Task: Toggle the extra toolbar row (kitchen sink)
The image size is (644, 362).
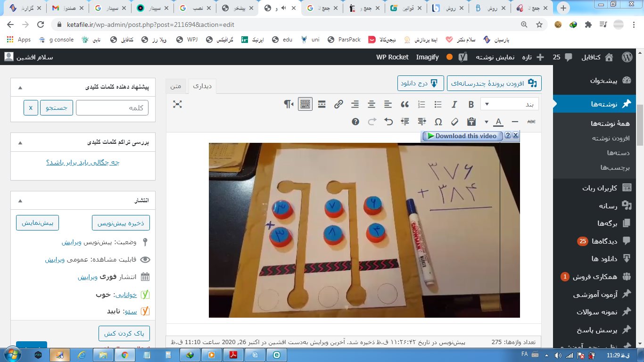Action: pyautogui.click(x=305, y=104)
